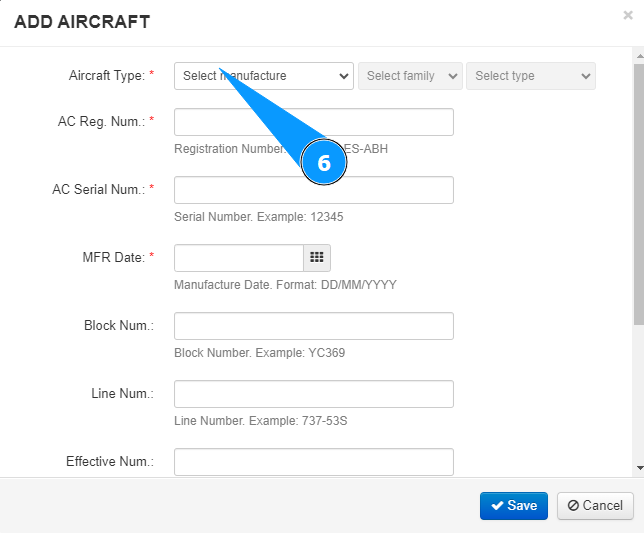Viewport: 644px width, 533px height.
Task: Click the scroll down arrow of form scrollbar
Action: (639, 467)
